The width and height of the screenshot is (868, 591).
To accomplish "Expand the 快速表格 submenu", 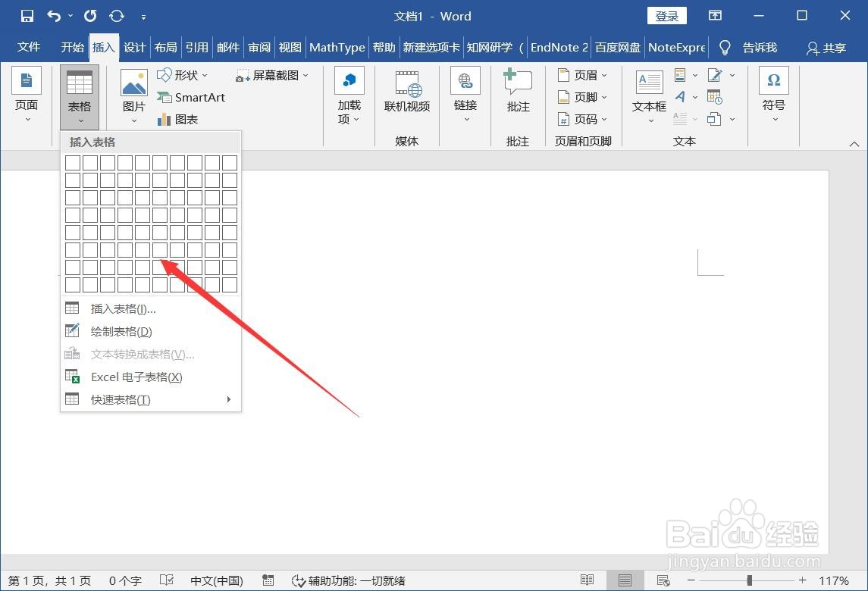I will tap(118, 399).
